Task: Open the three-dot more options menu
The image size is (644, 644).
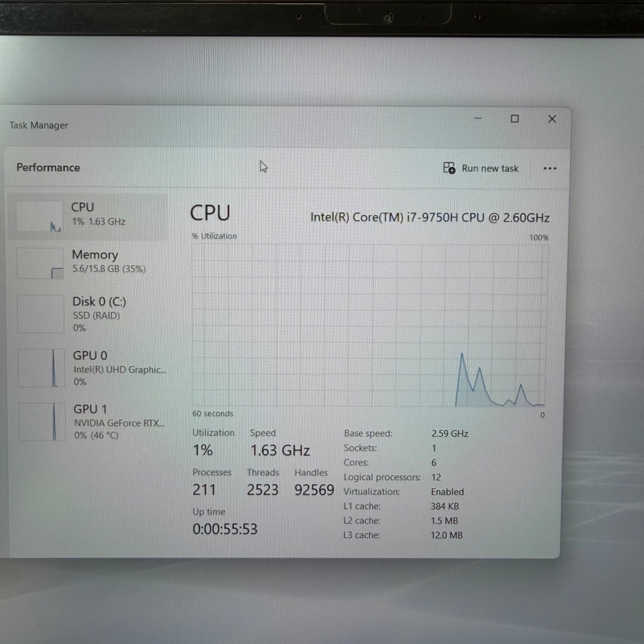Action: [550, 168]
